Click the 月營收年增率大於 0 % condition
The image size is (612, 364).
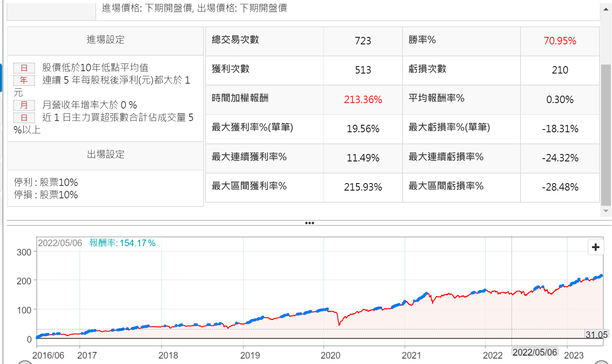click(90, 105)
